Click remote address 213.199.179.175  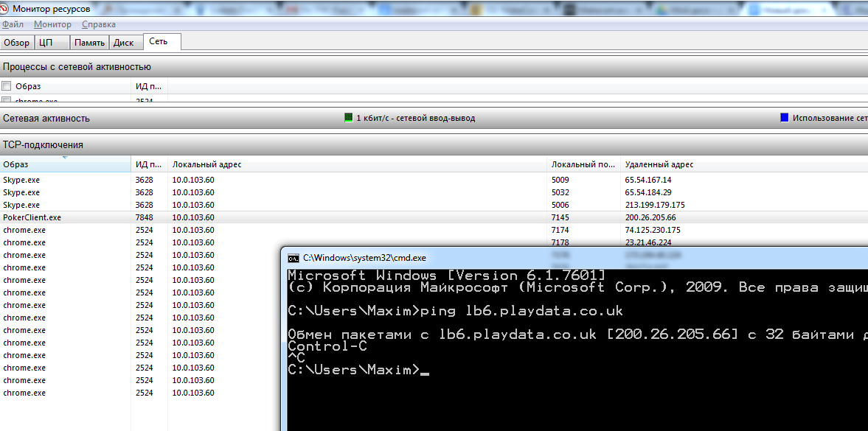pos(655,205)
